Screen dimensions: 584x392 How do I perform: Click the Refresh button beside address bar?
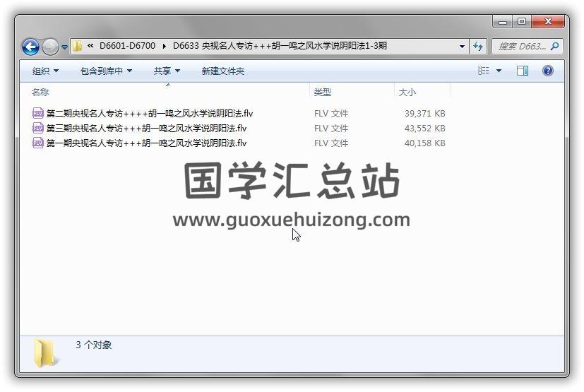(478, 46)
